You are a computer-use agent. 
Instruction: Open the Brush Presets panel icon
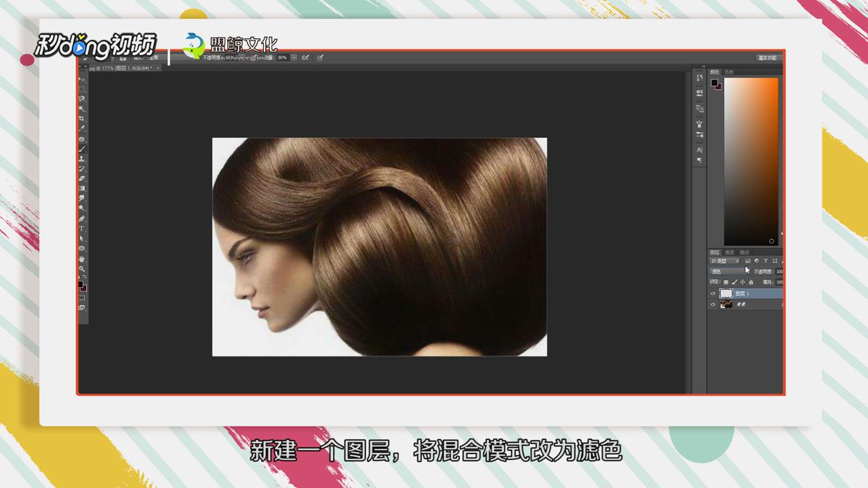pos(699,134)
